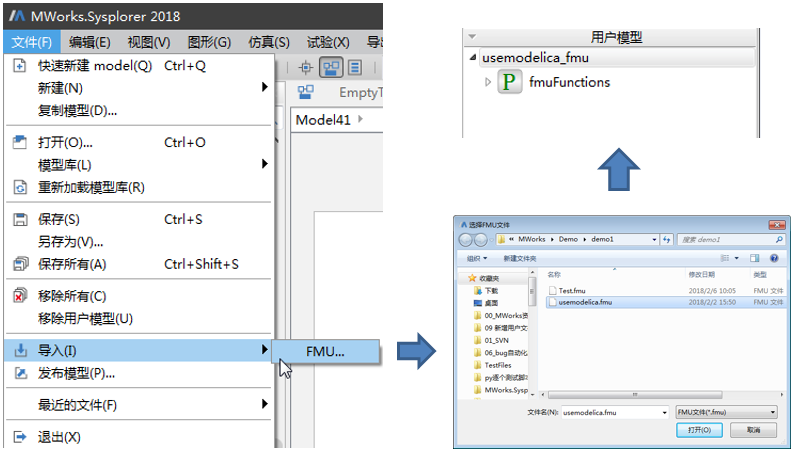Collapse the usemodelica_fmu tree node
Viewport: 793px width, 452px height.
pos(474,59)
